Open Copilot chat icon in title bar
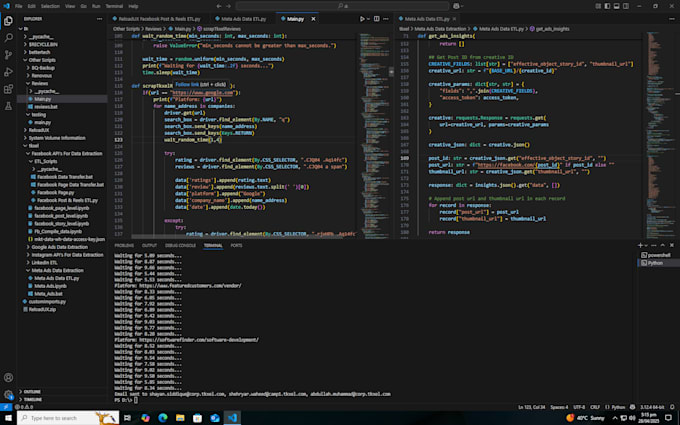This screenshot has width=680, height=425. tap(456, 6)
